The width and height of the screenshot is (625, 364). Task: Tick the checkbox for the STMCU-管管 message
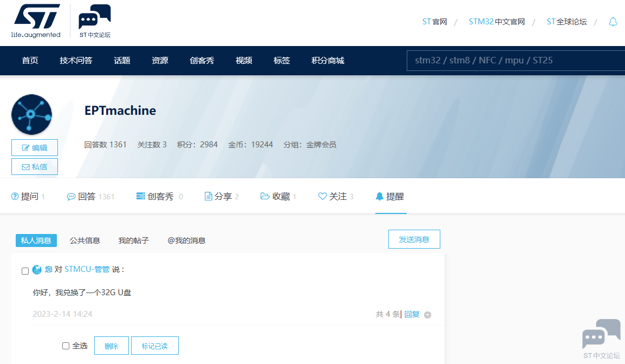point(25,271)
